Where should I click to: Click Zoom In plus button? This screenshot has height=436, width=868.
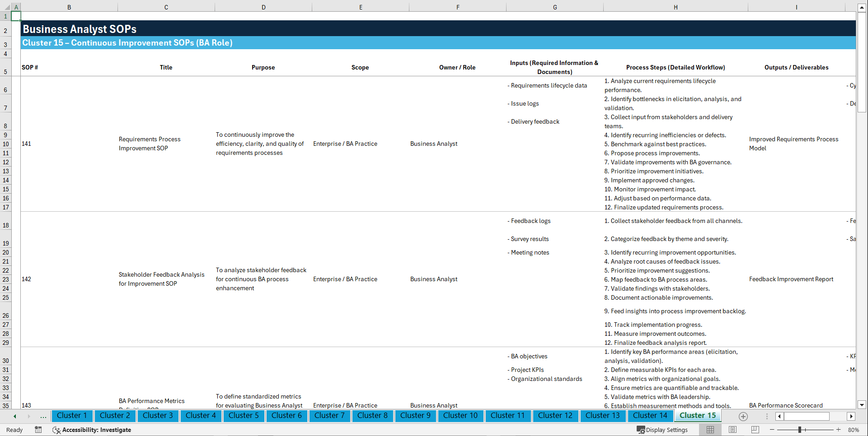(x=839, y=430)
